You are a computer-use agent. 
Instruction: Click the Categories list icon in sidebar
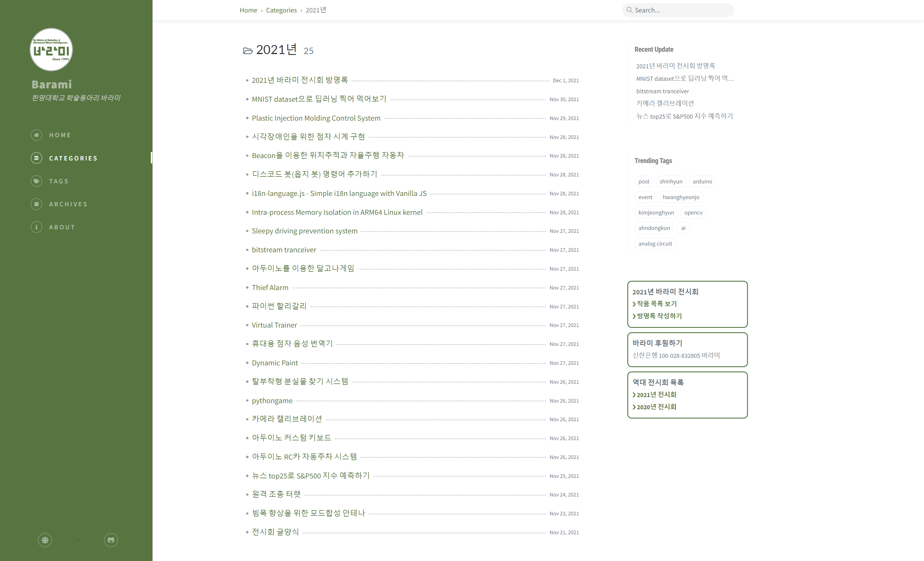pyautogui.click(x=36, y=158)
